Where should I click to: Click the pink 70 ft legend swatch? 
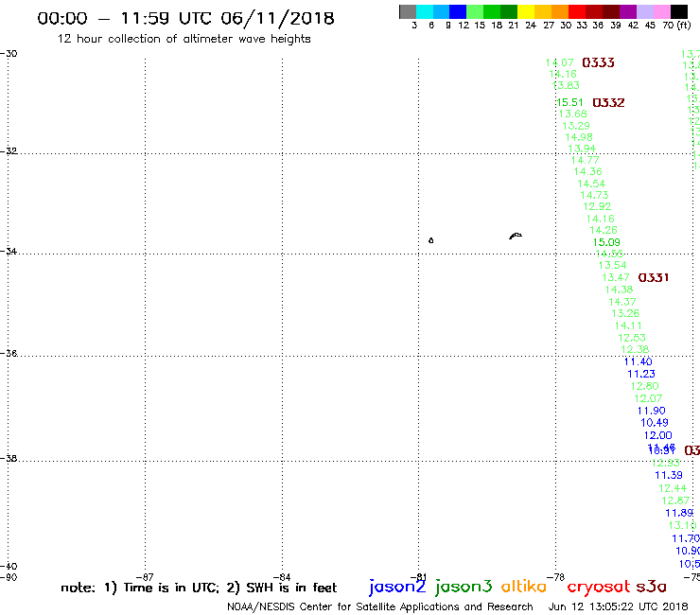661,11
